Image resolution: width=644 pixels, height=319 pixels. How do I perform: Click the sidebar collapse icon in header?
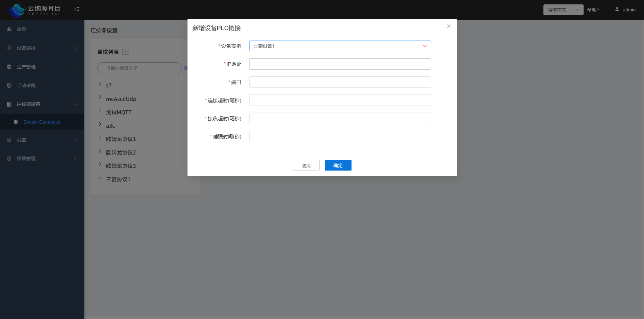[77, 9]
